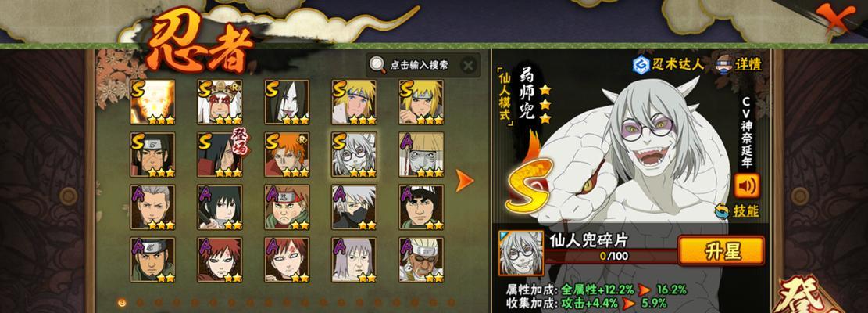
Task: Close the ninja screen with orange X
Action: pos(834,18)
